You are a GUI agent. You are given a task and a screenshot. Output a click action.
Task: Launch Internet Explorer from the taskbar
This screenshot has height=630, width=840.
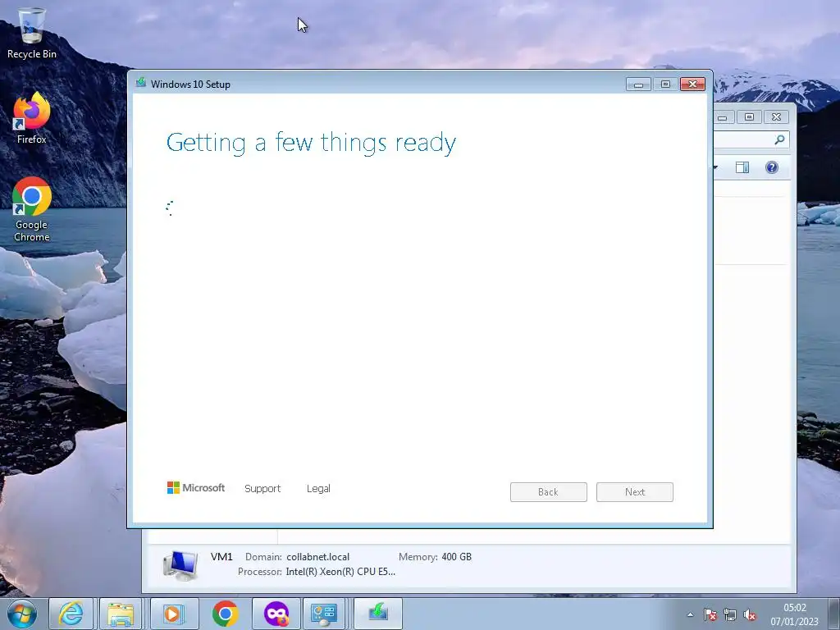tap(71, 614)
